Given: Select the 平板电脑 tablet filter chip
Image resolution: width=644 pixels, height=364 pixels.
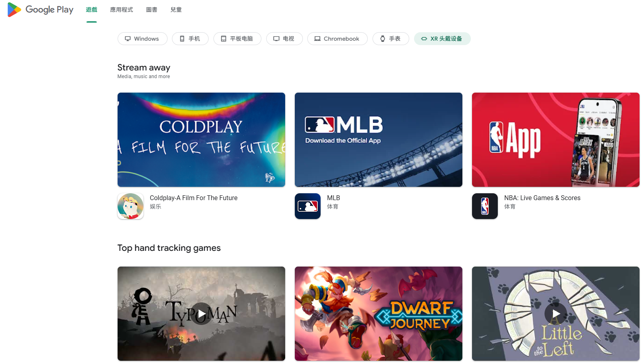Looking at the screenshot, I should tap(237, 39).
